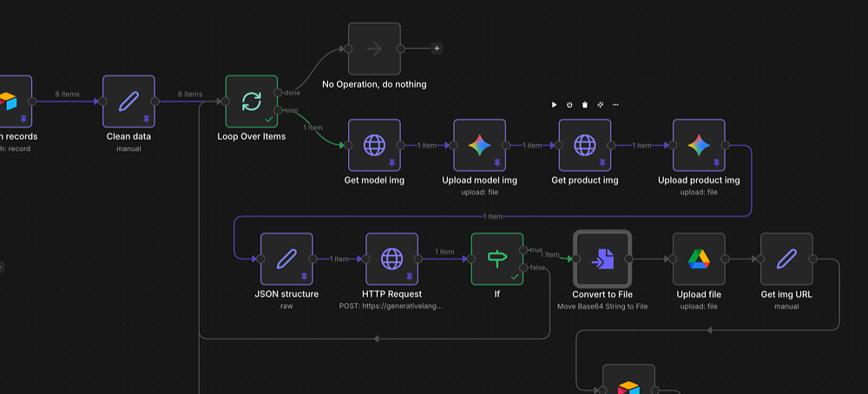The width and height of the screenshot is (868, 394).
Task: Select the Loop Over Items node
Action: (x=251, y=102)
